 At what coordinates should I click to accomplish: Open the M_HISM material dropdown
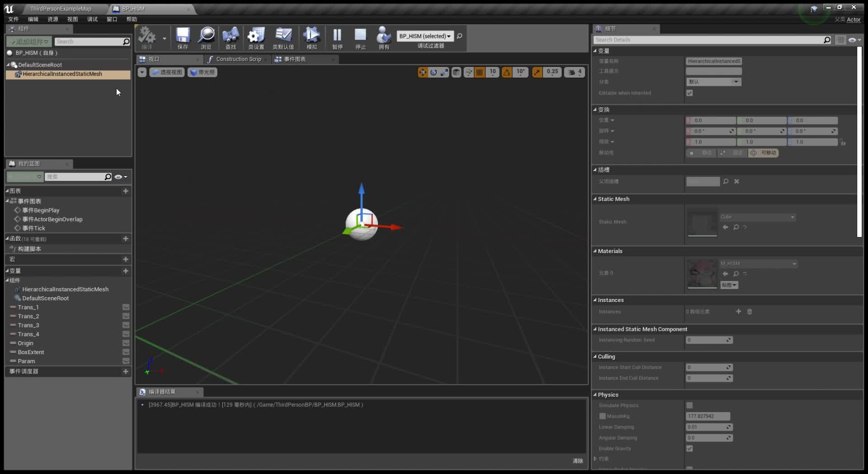[793, 263]
